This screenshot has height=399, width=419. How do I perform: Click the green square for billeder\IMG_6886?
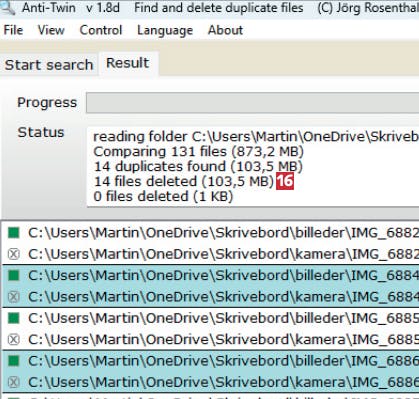coord(14,361)
